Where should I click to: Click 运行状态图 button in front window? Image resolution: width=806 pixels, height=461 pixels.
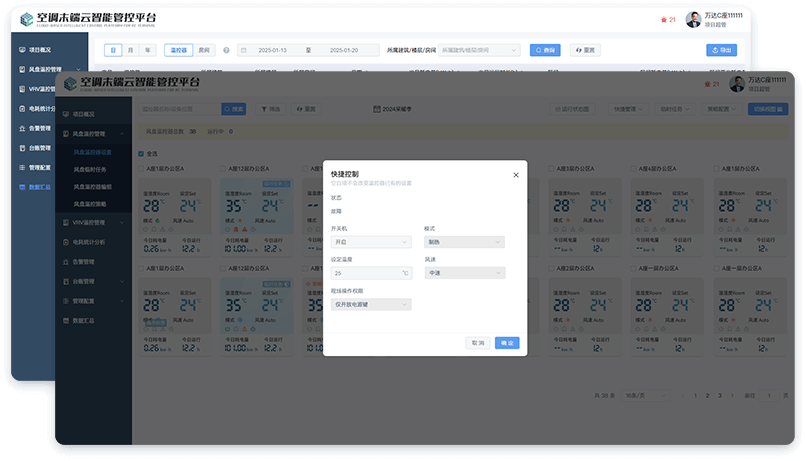(x=572, y=109)
